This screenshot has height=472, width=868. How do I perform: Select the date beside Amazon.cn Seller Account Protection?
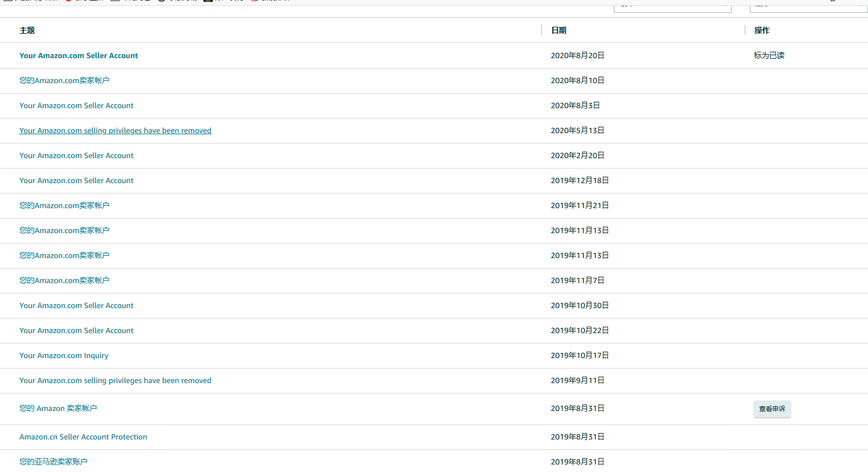(x=578, y=437)
